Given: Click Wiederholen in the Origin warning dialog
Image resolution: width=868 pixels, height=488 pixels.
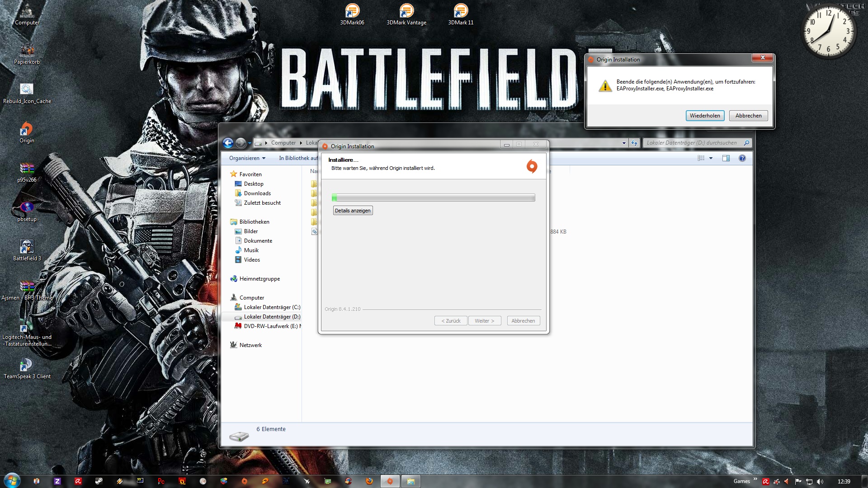Looking at the screenshot, I should 705,116.
